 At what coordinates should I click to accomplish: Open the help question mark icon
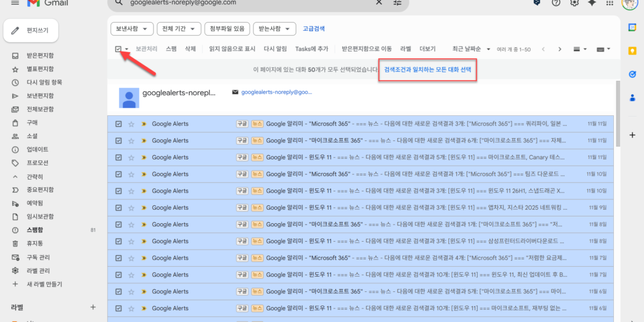click(556, 3)
